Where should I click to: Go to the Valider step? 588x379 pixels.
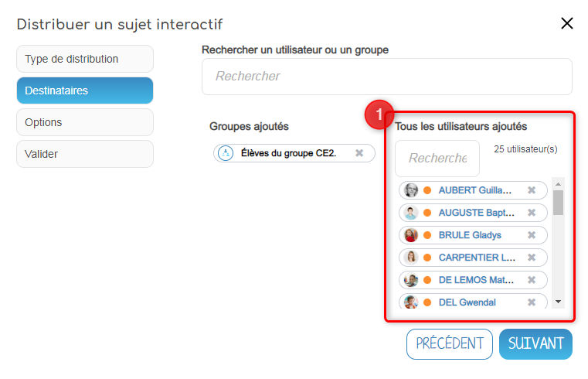click(x=85, y=154)
